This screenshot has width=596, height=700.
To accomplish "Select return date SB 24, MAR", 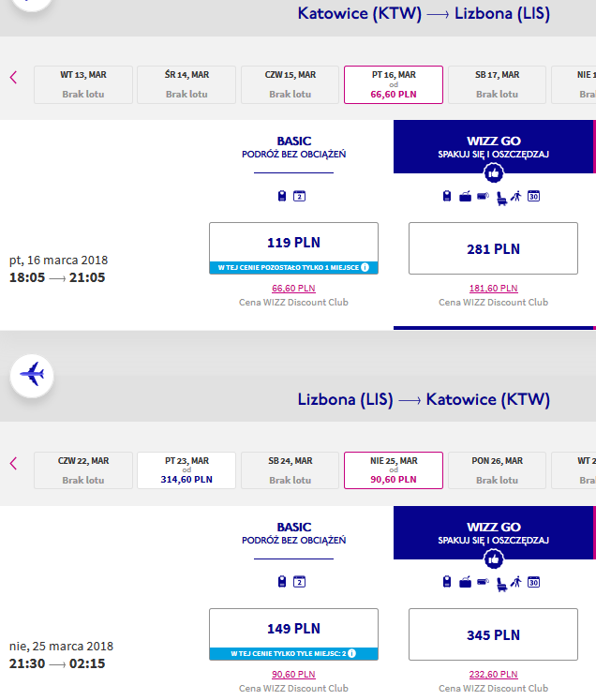I will click(291, 470).
